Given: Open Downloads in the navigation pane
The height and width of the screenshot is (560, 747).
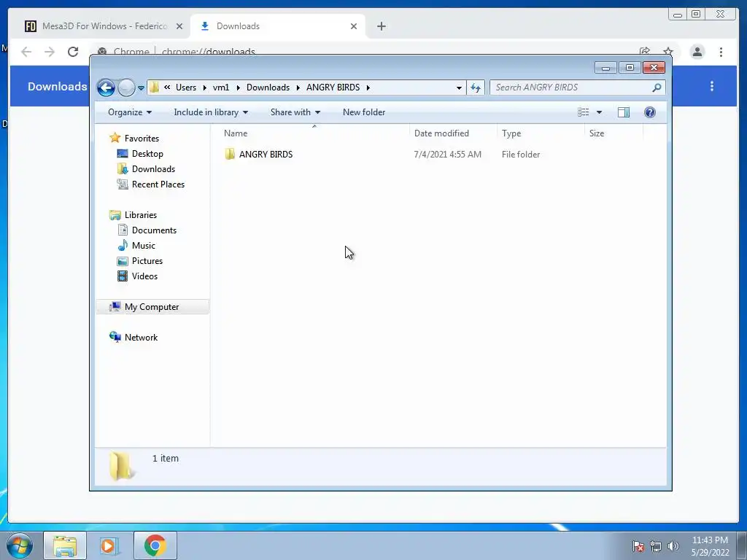Looking at the screenshot, I should pyautogui.click(x=153, y=169).
